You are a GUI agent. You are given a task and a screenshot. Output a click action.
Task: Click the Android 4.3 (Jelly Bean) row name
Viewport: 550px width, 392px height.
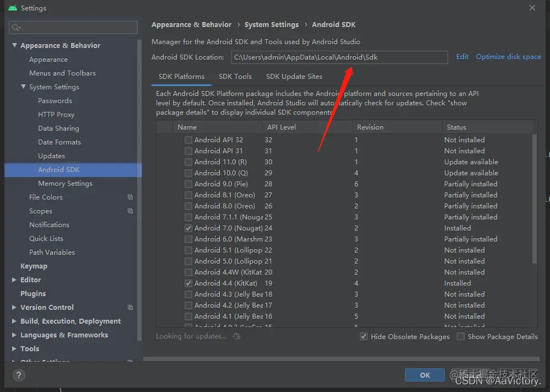228,294
